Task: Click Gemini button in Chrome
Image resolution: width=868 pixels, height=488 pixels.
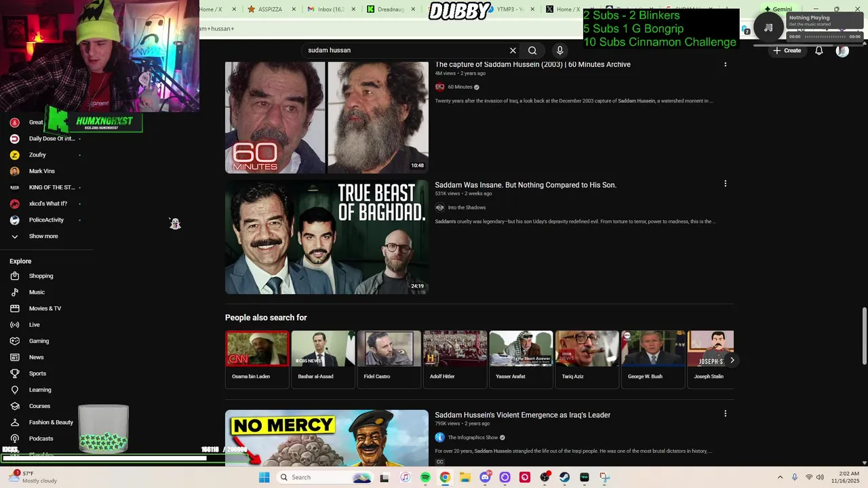Action: (x=778, y=9)
